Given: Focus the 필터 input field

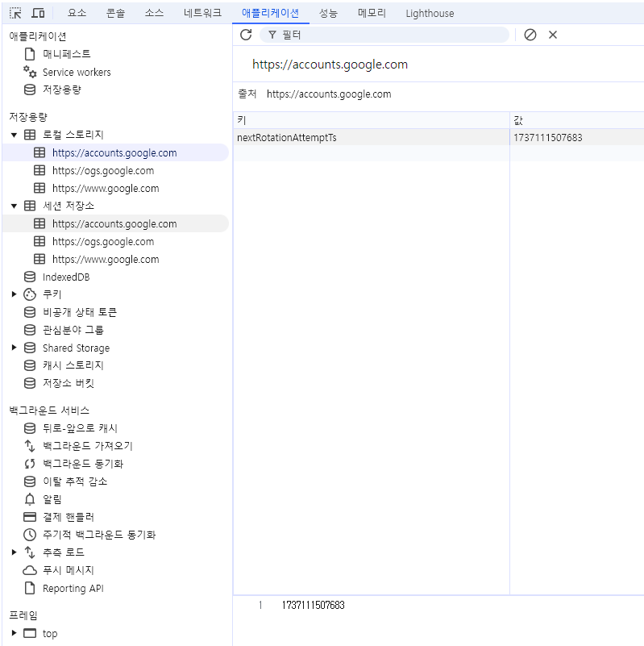Looking at the screenshot, I should pyautogui.click(x=384, y=35).
